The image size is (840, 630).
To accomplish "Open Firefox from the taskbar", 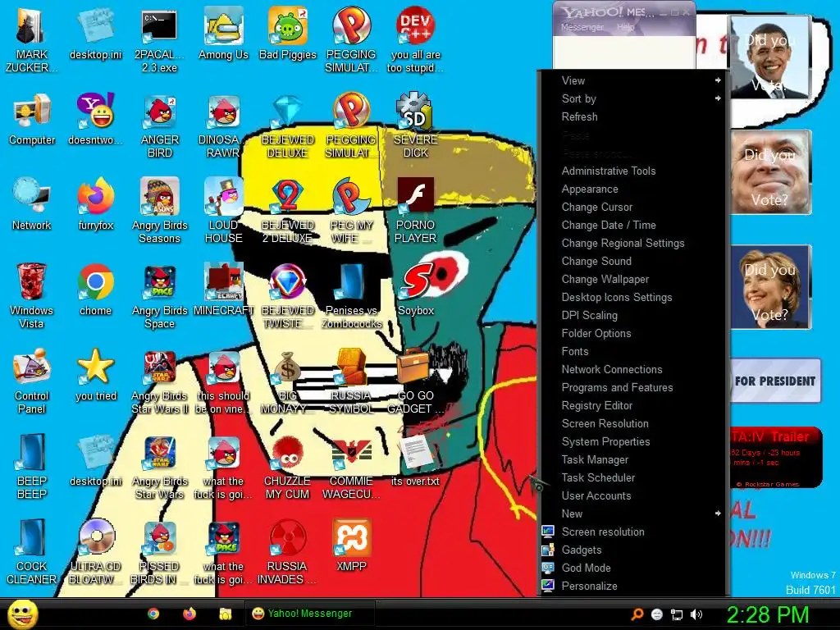I will (x=189, y=614).
